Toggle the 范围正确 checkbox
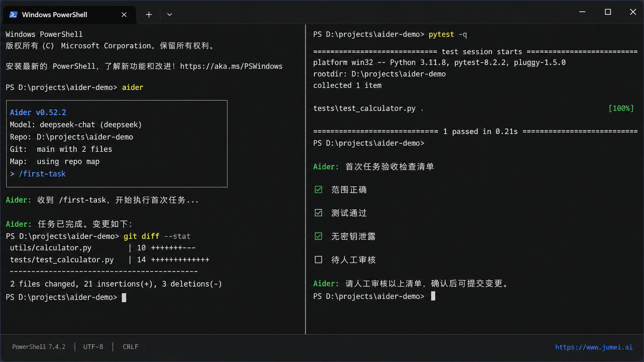 tap(319, 190)
